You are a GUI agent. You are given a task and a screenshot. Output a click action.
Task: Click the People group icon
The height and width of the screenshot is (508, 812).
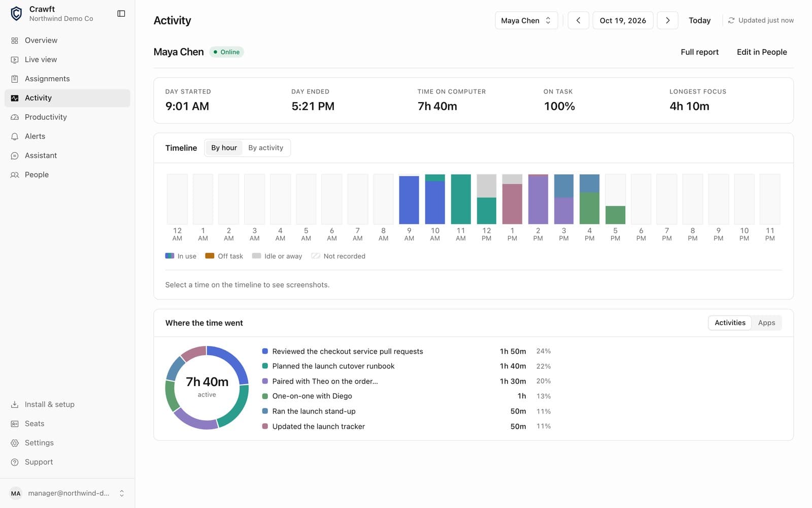click(x=15, y=175)
